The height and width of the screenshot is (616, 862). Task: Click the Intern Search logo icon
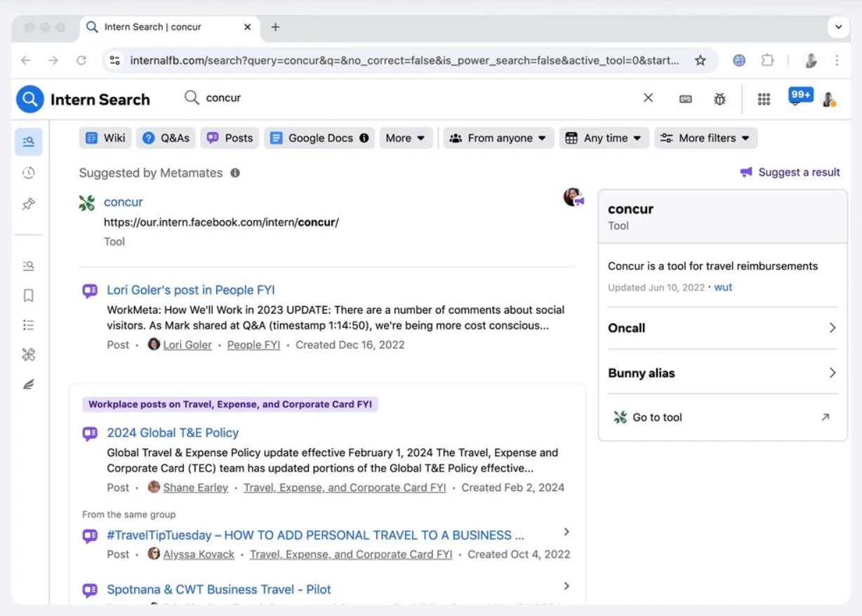click(x=29, y=100)
